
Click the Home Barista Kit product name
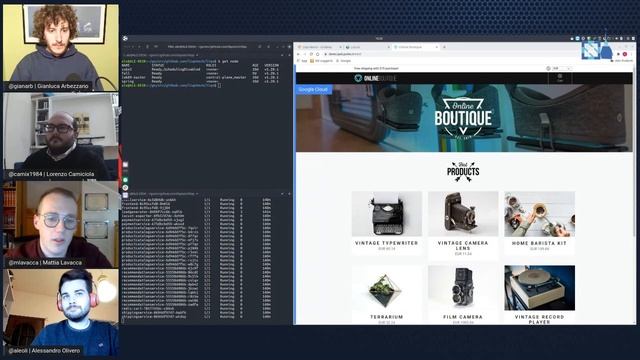coord(539,243)
